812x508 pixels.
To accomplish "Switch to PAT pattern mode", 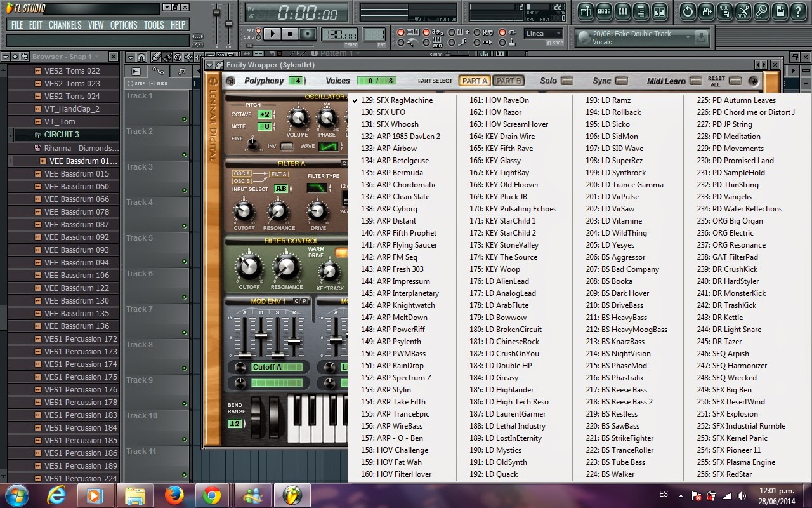I will (258, 30).
